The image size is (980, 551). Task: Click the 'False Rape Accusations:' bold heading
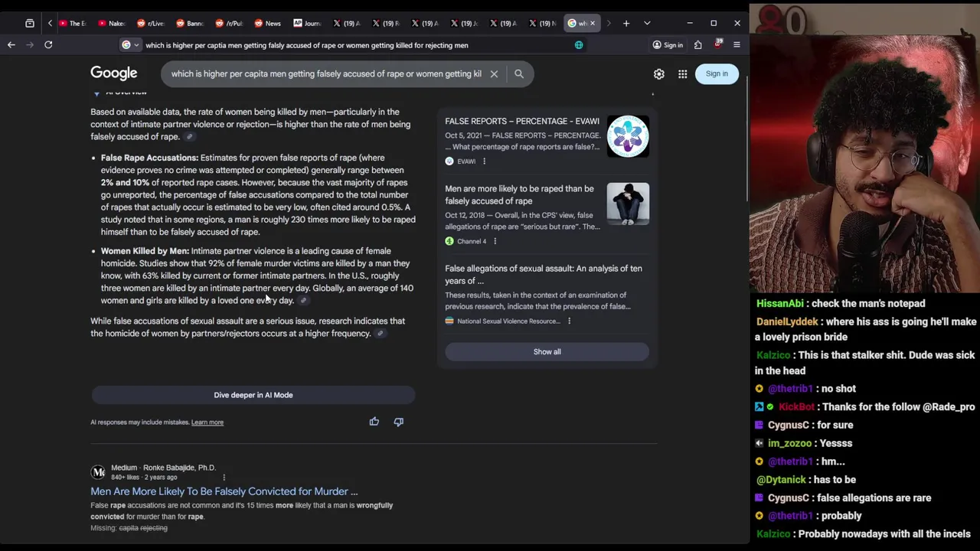pyautogui.click(x=149, y=158)
